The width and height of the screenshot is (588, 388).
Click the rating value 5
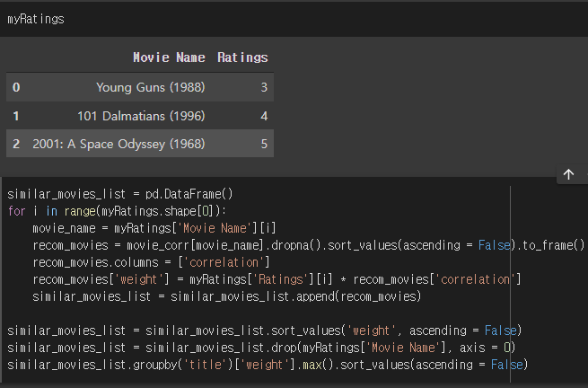(264, 144)
